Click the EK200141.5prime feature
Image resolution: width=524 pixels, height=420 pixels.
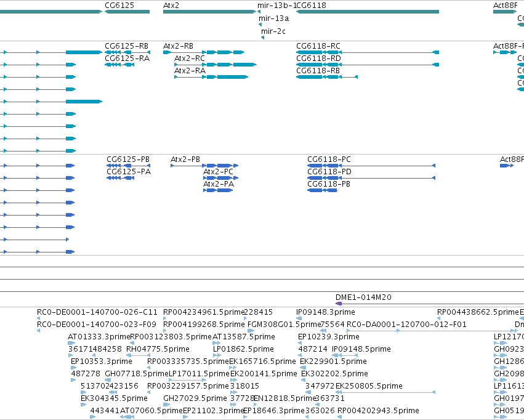click(x=233, y=380)
